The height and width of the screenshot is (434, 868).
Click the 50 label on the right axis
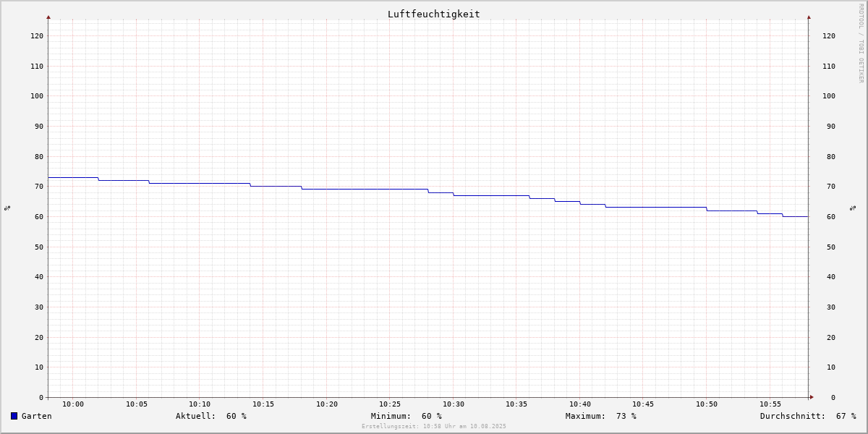(831, 247)
